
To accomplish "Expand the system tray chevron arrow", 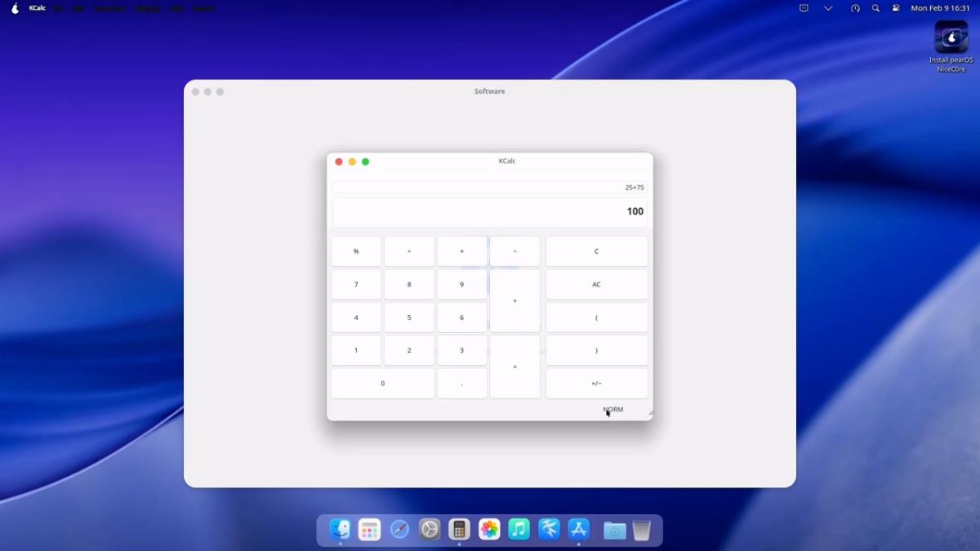I will point(828,8).
